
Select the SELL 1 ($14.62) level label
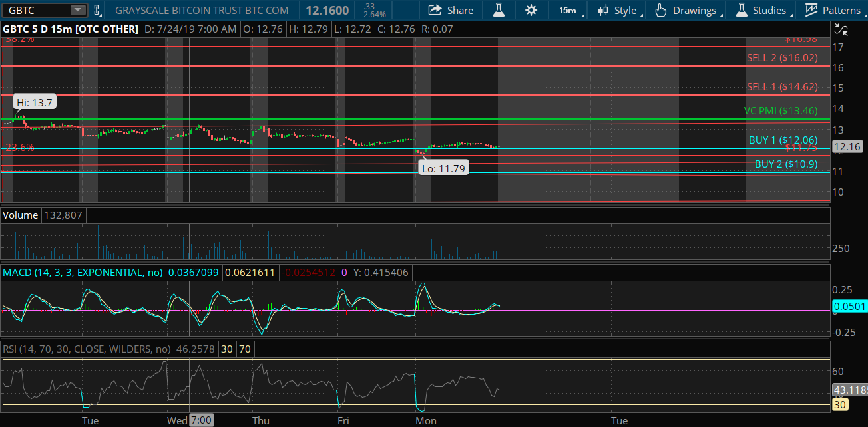782,87
